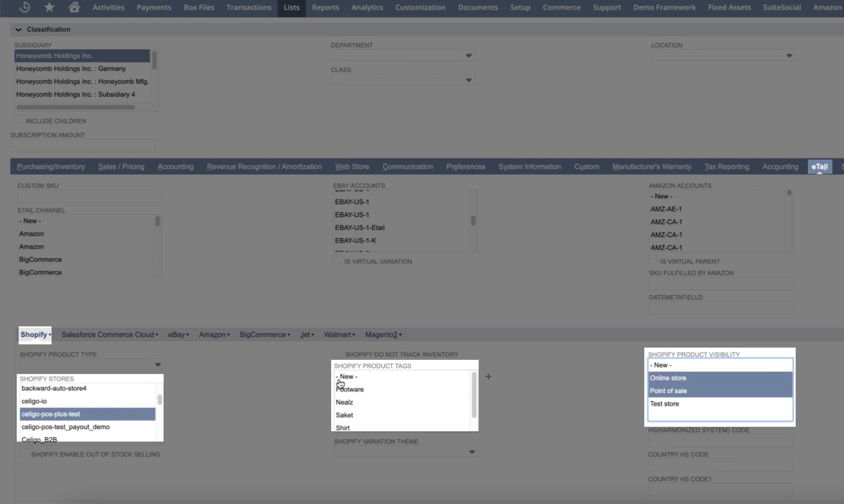Toggle the Is Virtual Parent checkbox

(x=653, y=260)
